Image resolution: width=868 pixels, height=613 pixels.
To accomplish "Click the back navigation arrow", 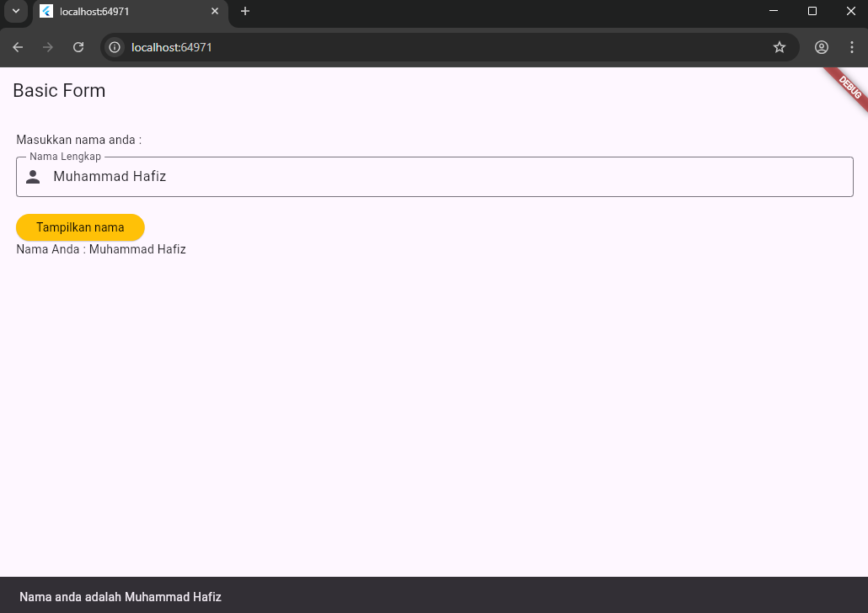I will [18, 47].
